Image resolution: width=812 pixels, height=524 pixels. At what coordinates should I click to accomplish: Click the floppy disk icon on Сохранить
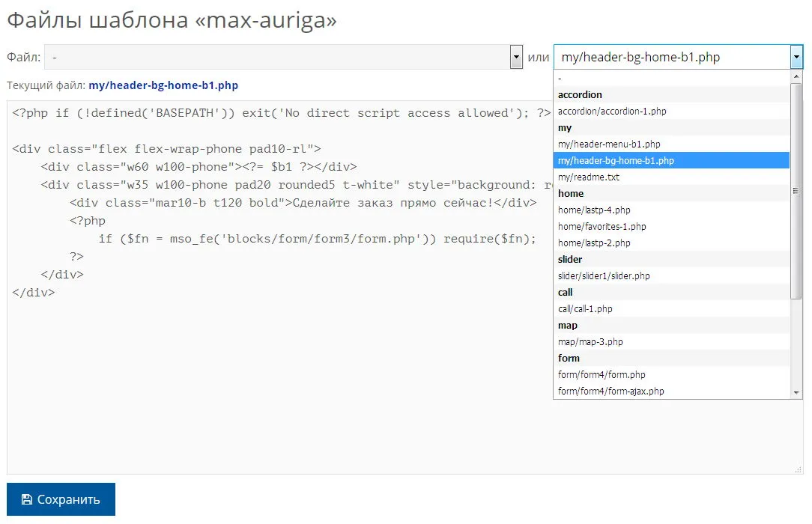[27, 499]
